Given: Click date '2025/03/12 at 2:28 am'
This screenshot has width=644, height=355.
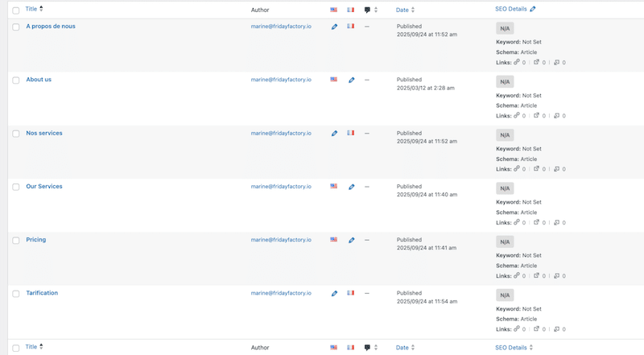Looking at the screenshot, I should [x=426, y=88].
